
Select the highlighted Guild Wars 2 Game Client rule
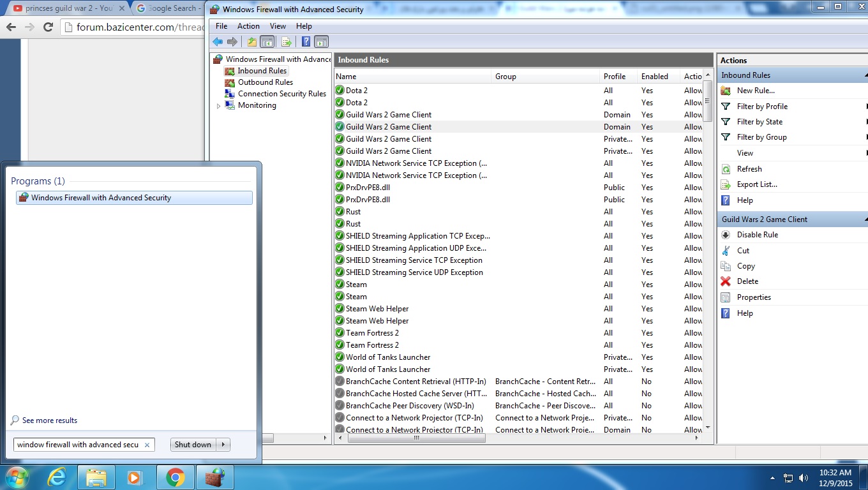point(518,127)
